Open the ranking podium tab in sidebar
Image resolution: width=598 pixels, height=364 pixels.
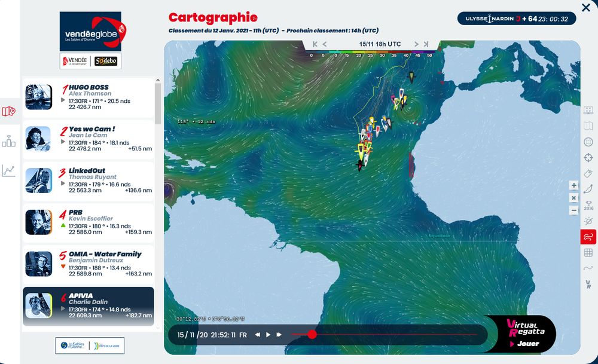coord(9,141)
